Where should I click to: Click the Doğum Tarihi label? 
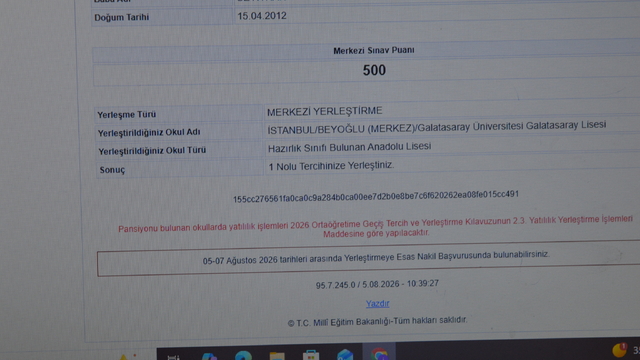122,18
